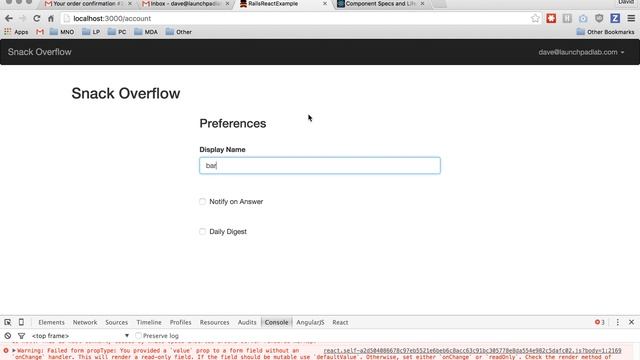Select the RailsReactExample browser tab
The image size is (640, 360).
click(283, 4)
